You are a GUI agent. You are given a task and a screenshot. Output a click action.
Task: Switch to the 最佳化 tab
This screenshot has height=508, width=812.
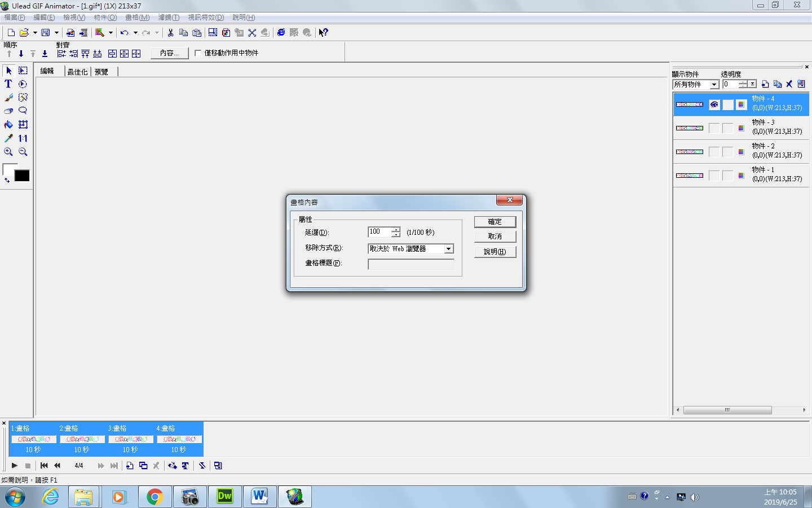point(77,72)
